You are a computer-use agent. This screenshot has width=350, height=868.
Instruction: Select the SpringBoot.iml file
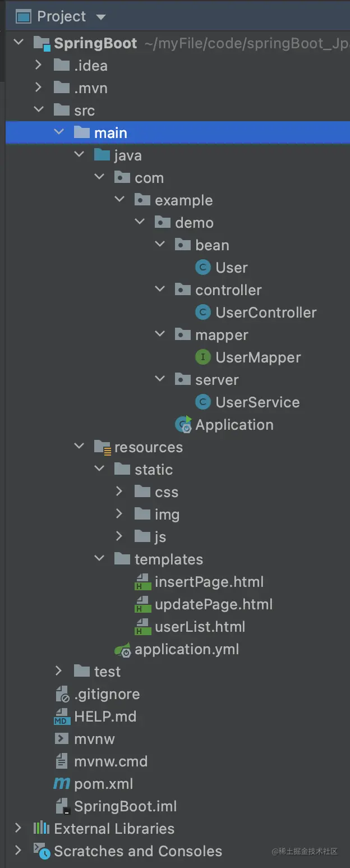(125, 806)
